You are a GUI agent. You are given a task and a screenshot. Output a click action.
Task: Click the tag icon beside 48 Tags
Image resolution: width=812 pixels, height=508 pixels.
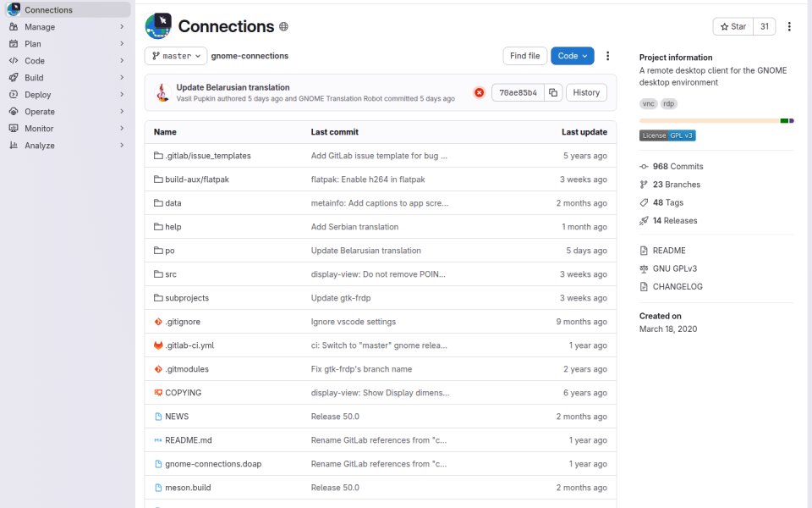(x=644, y=202)
